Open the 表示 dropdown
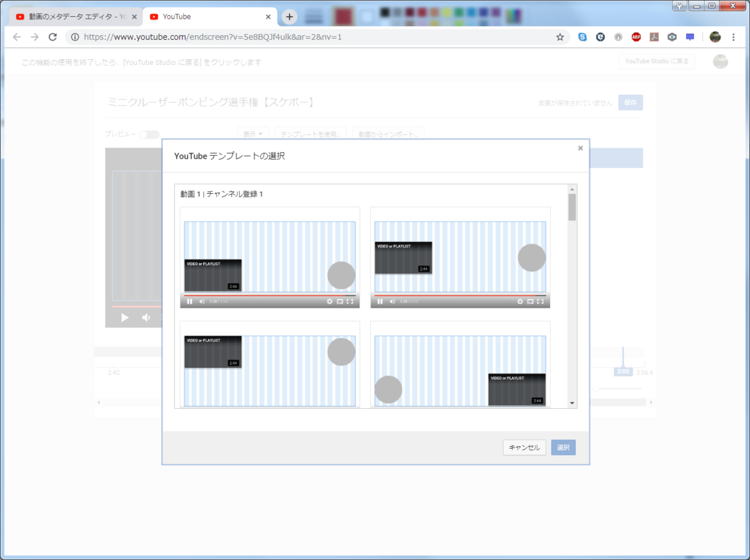The width and height of the screenshot is (750, 560). 252,134
